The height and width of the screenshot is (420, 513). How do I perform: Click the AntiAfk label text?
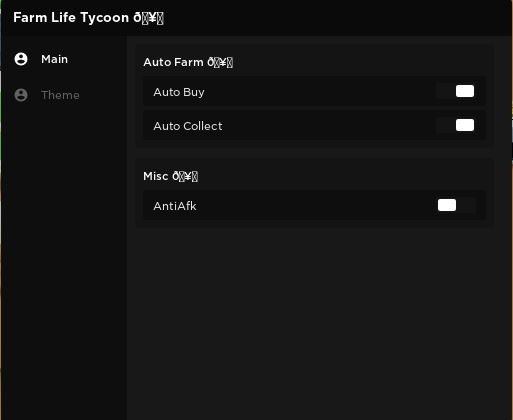pyautogui.click(x=175, y=206)
